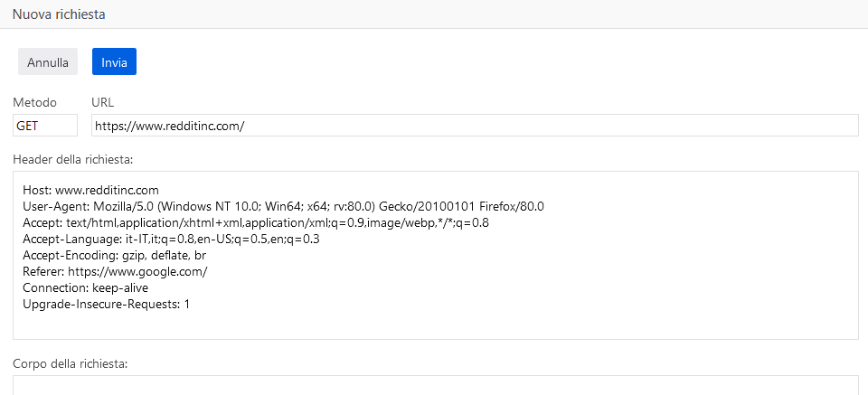Click the Metodo label
The image size is (868, 395).
(x=34, y=102)
